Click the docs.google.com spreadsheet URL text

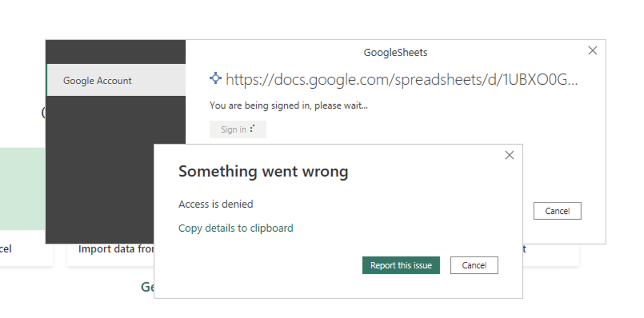(x=402, y=79)
